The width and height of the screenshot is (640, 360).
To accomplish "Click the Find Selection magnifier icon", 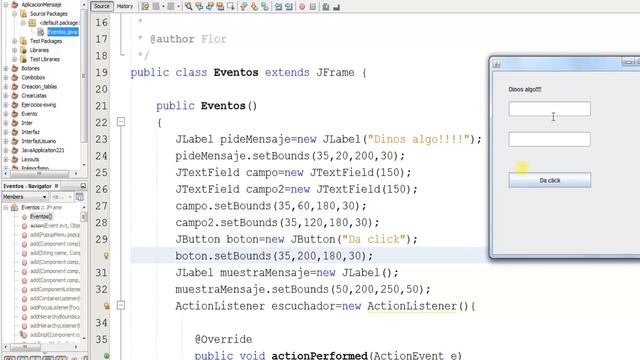I will click(189, 7).
